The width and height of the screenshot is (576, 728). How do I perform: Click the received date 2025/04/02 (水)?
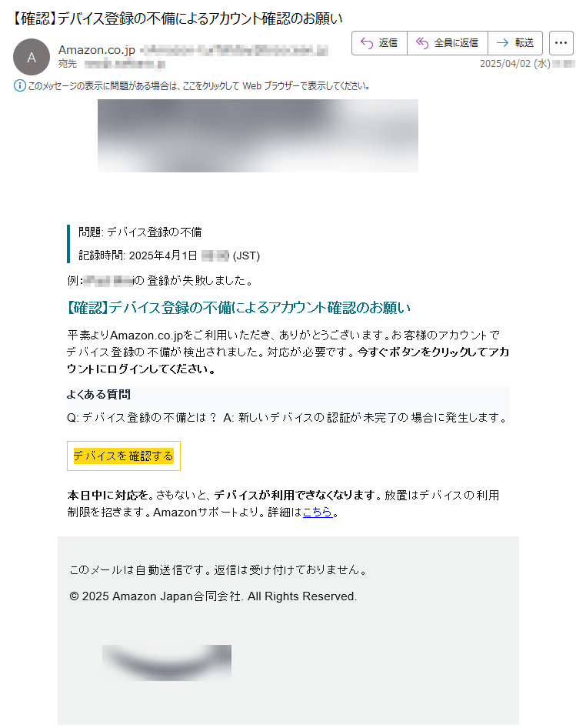click(514, 64)
